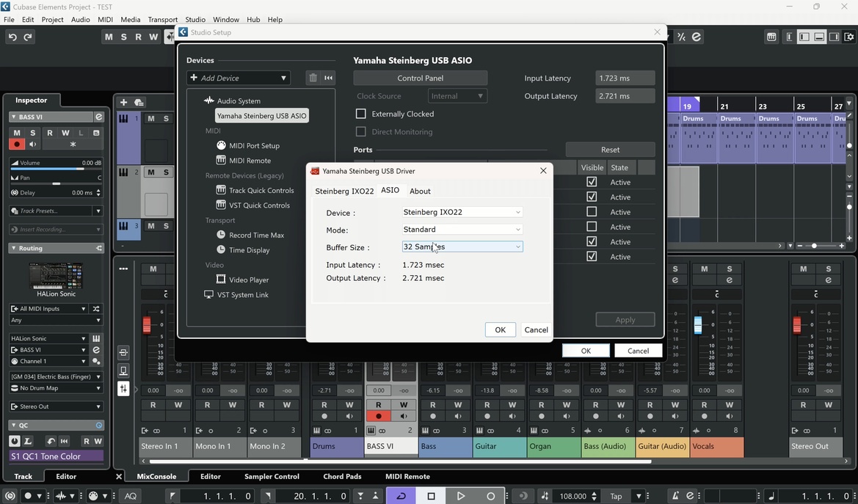Open the Buffer Size dropdown
Screen dimensions: 858x504
coord(461,246)
